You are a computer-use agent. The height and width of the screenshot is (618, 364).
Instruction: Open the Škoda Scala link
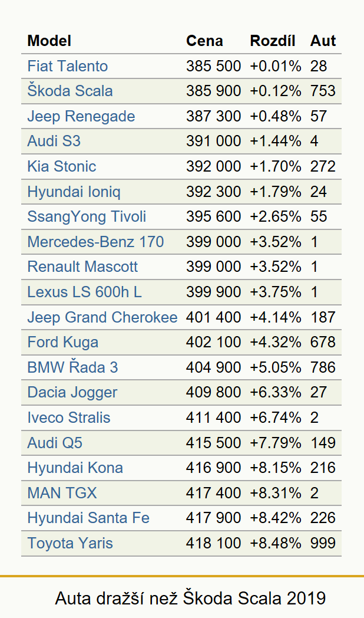pos(70,91)
